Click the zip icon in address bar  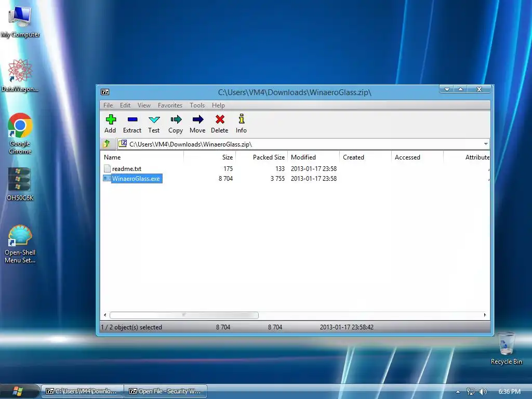[123, 144]
